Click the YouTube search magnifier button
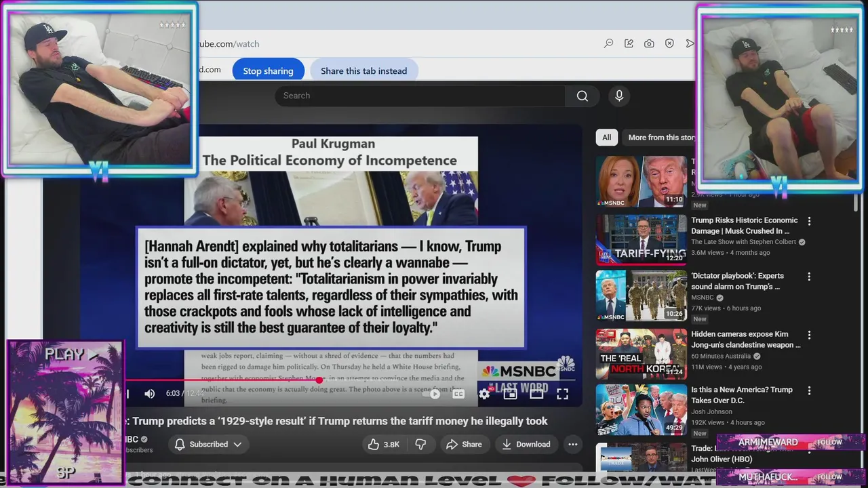The width and height of the screenshot is (868, 488). pyautogui.click(x=582, y=96)
